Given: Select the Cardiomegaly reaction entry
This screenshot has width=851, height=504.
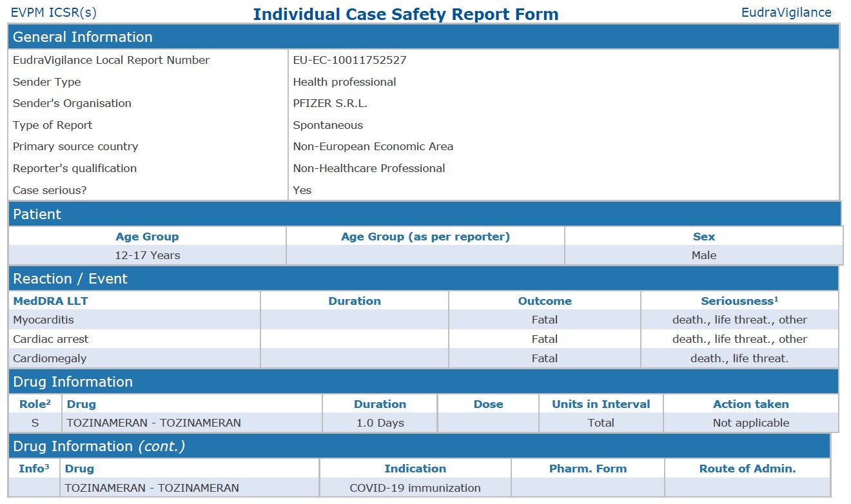Looking at the screenshot, I should [x=50, y=358].
